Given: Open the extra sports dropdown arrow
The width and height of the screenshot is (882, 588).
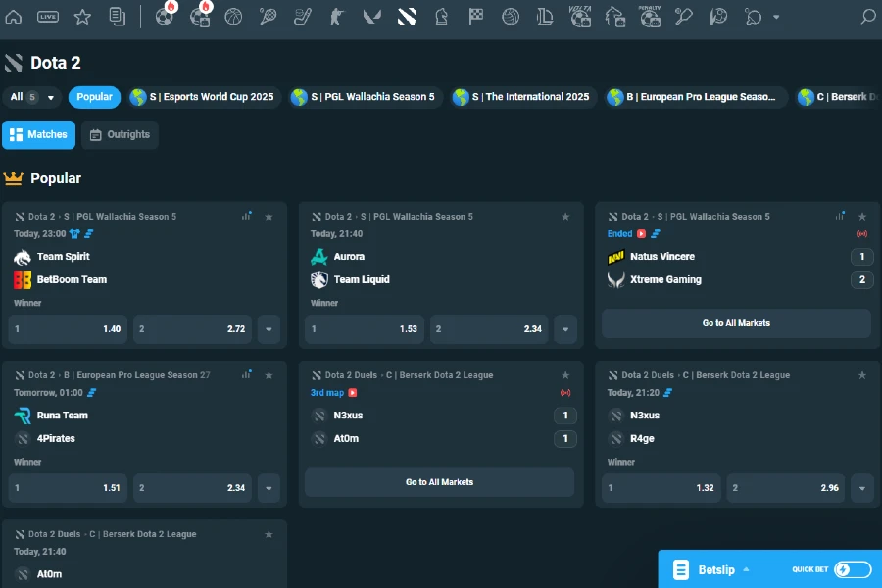Looking at the screenshot, I should tap(774, 17).
